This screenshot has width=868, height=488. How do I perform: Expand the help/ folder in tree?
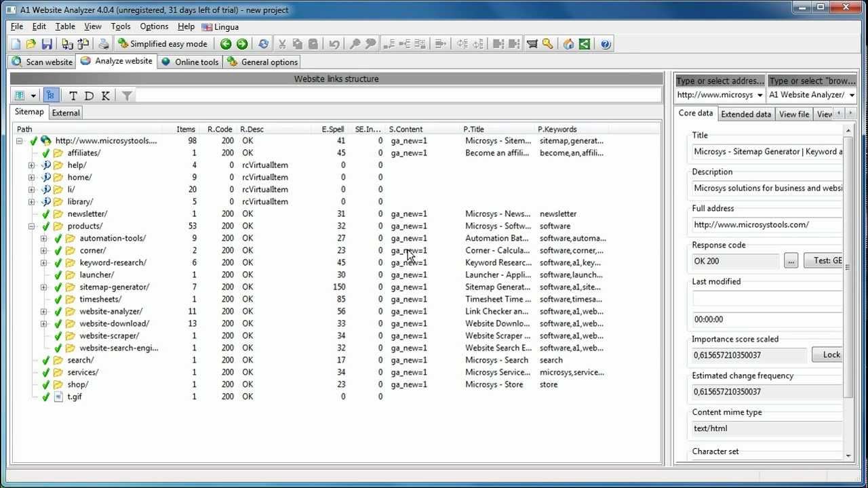pyautogui.click(x=31, y=165)
